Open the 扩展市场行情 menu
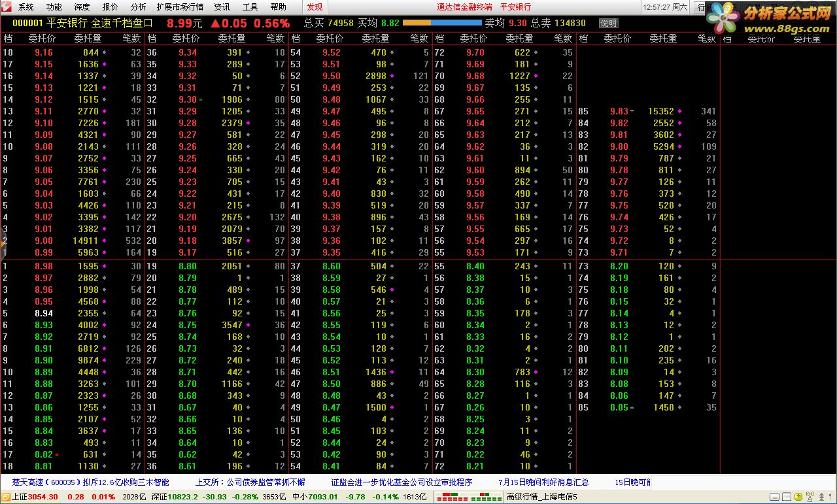This screenshot has width=837, height=504. [180, 7]
